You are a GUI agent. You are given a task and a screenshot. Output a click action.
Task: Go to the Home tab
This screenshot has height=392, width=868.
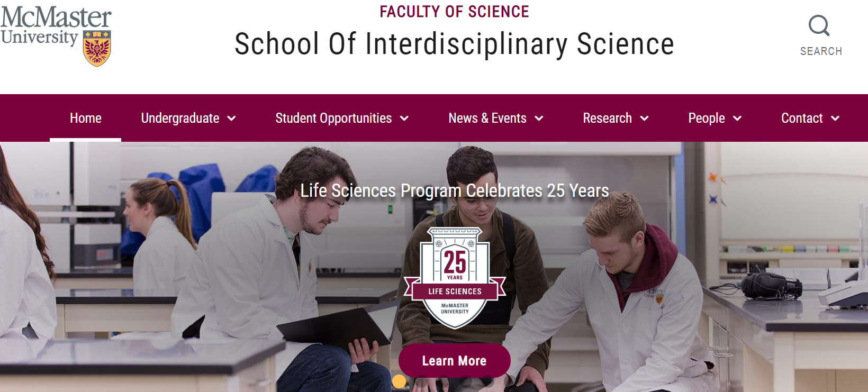(86, 118)
